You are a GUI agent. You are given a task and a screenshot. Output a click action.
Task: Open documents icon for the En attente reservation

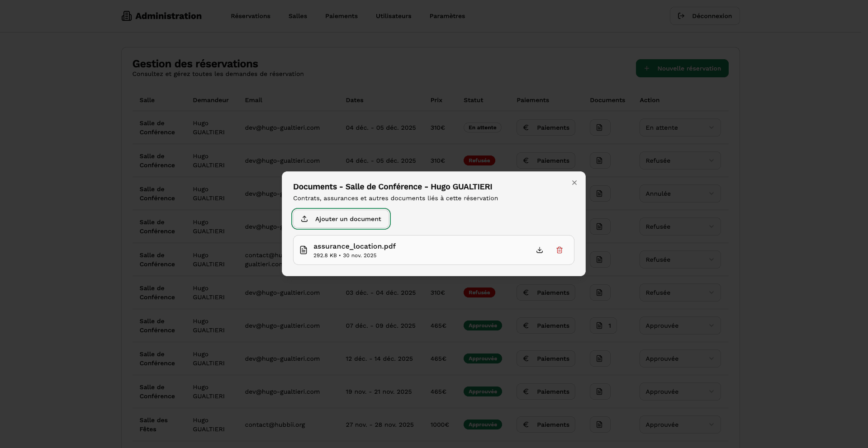pos(599,127)
